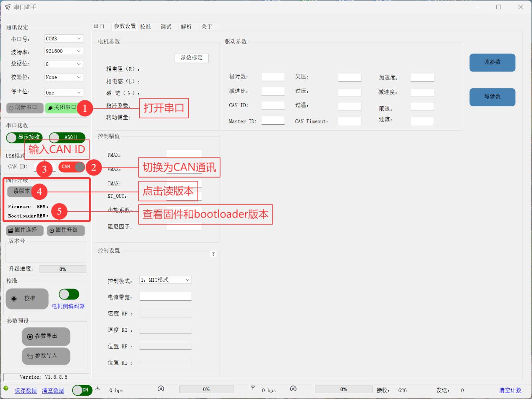This screenshot has height=399, width=532.
Task: Click the 刷新串口 refresh port button
Action: (x=25, y=108)
